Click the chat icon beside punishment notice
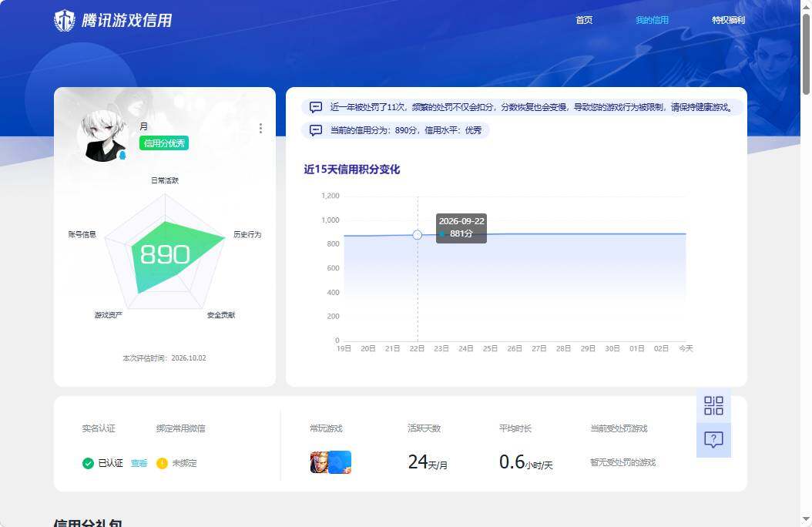The image size is (812, 527). click(315, 107)
